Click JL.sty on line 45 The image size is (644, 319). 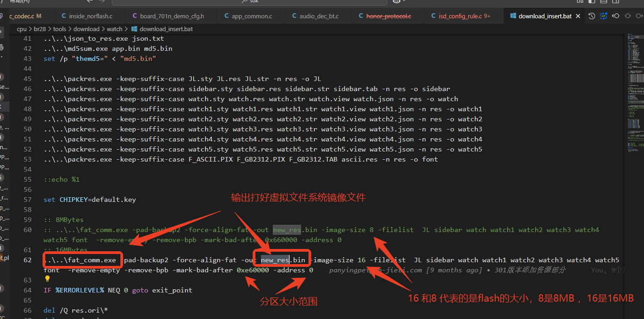coord(200,79)
